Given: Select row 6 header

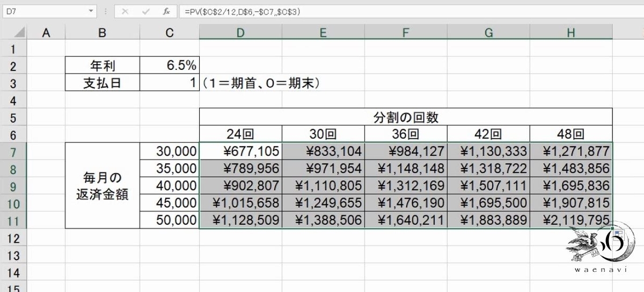Looking at the screenshot, I should 13,135.
